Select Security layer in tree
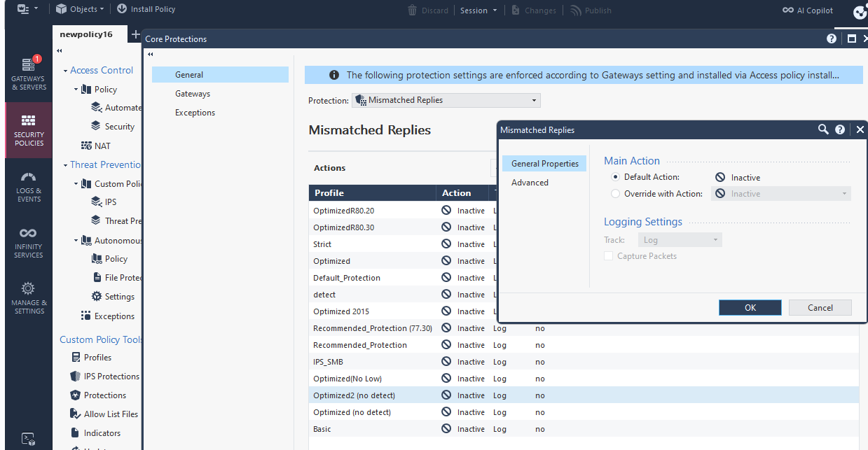Screen dimensions: 868x450 coord(113,127)
